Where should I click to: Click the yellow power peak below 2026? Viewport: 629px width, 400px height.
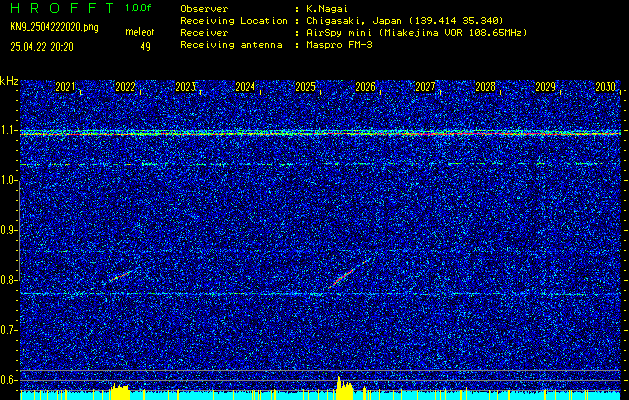click(345, 388)
